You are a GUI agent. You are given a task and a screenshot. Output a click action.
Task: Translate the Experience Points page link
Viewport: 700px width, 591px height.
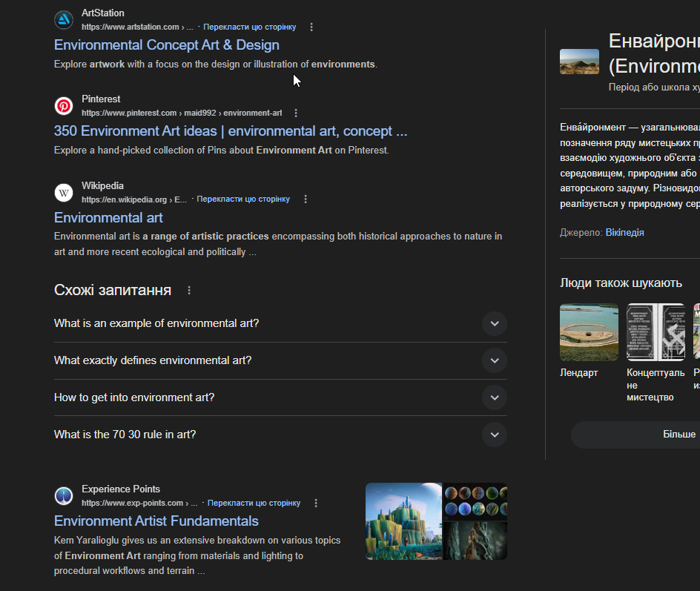click(254, 503)
